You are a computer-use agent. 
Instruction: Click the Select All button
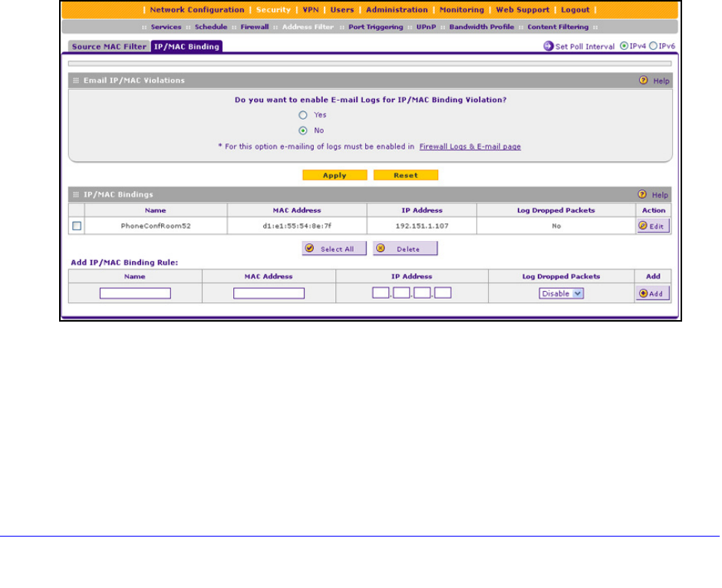click(335, 249)
